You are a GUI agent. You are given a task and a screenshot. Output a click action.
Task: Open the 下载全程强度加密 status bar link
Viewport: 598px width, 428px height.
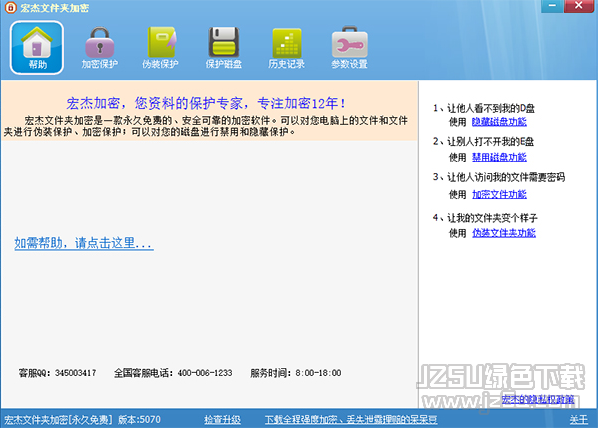tap(351, 420)
